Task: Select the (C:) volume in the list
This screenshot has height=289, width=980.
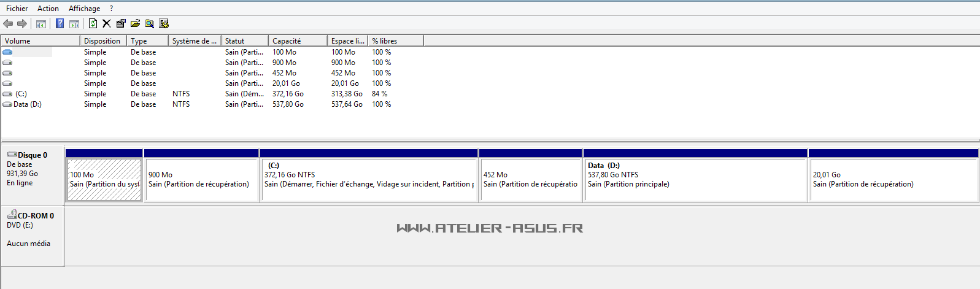Action: (x=21, y=94)
